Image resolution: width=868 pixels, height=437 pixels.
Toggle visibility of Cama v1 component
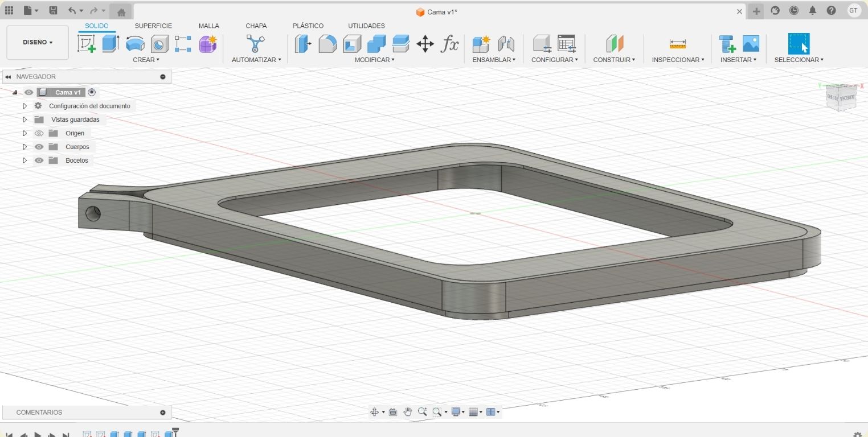[x=29, y=92]
